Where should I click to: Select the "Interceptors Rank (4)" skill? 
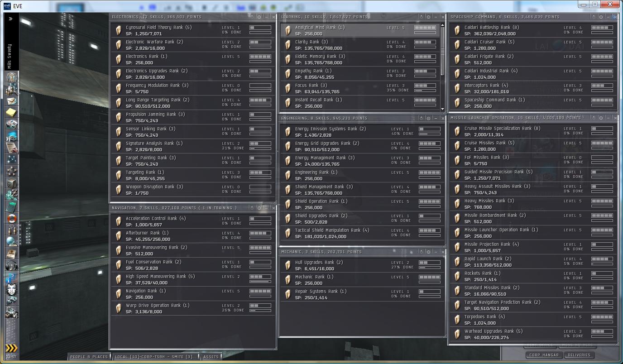(x=533, y=88)
